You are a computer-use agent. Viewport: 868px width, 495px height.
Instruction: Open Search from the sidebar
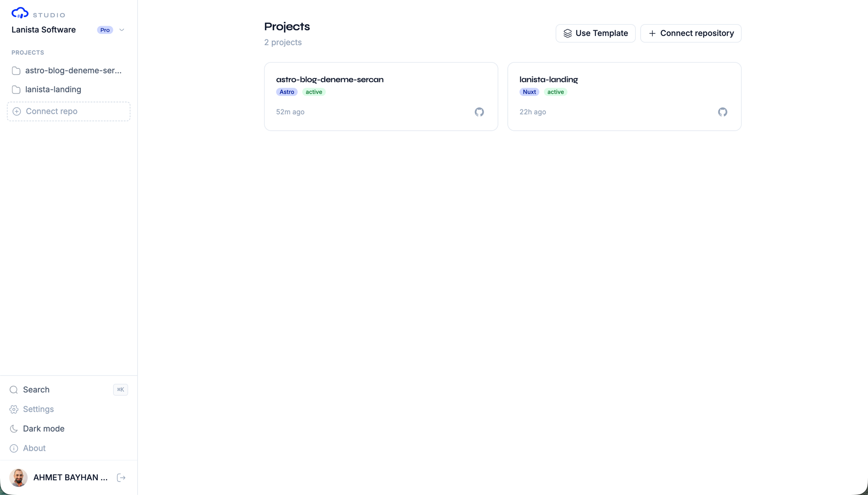[x=69, y=389]
